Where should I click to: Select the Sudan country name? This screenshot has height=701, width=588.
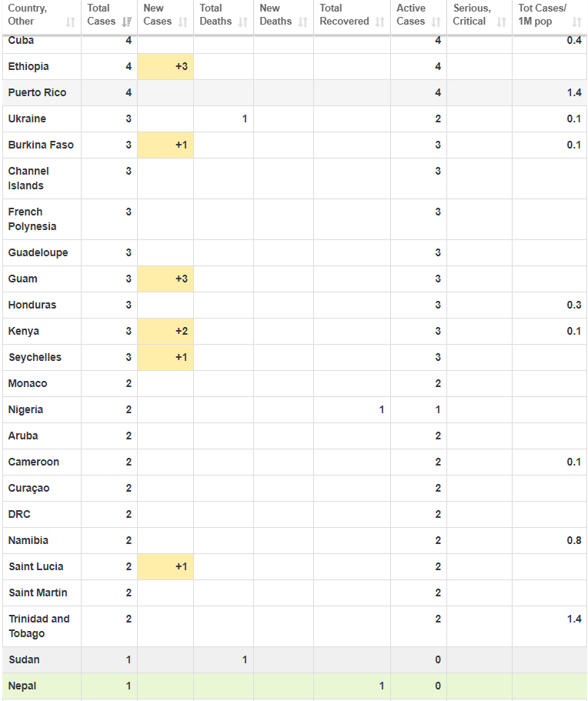pos(24,660)
